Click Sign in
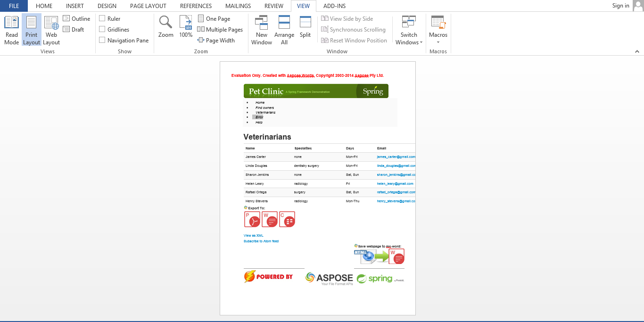This screenshot has height=322, width=644. 620,6
